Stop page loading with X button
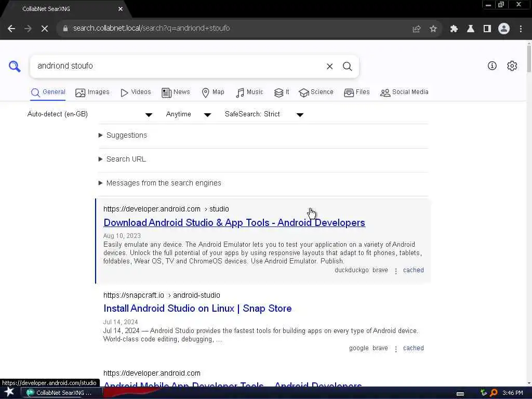The image size is (532, 399). pos(45,29)
